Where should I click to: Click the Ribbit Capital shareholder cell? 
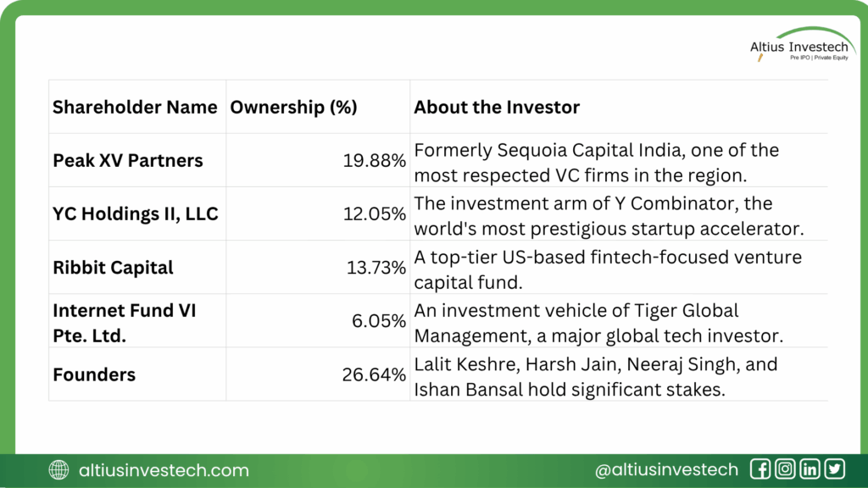(113, 268)
